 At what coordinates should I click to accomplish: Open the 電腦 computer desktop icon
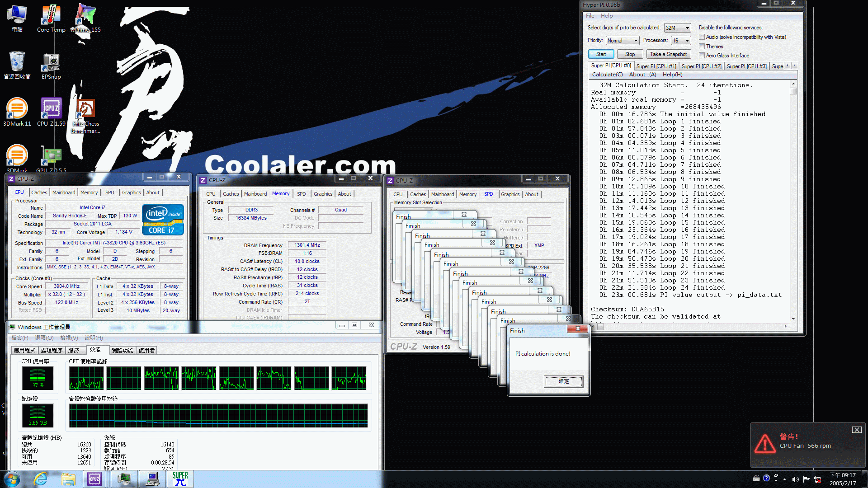click(x=17, y=19)
